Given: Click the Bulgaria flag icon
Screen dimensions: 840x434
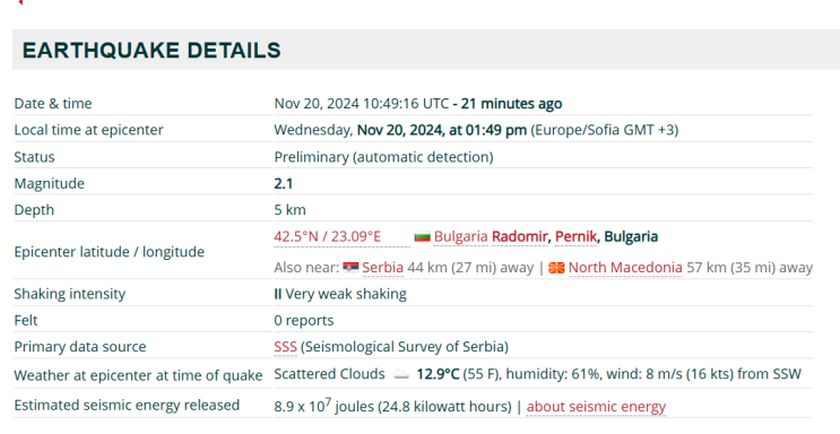Looking at the screenshot, I should coord(421,237).
